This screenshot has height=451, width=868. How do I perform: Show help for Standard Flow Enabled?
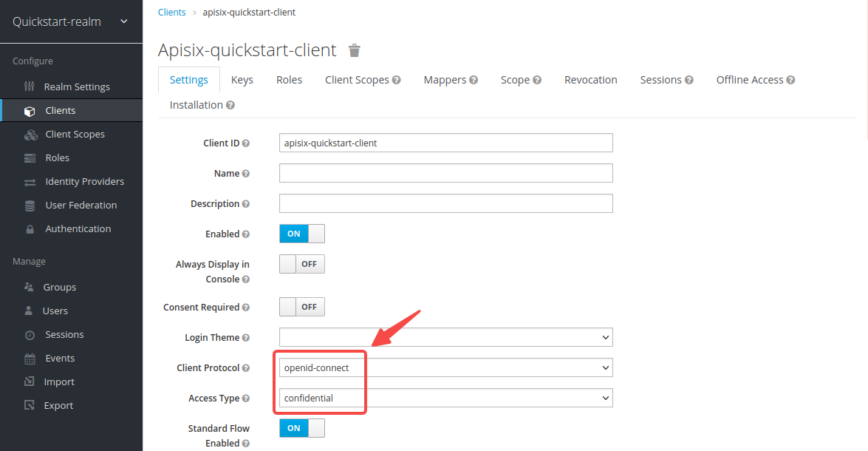pos(246,444)
